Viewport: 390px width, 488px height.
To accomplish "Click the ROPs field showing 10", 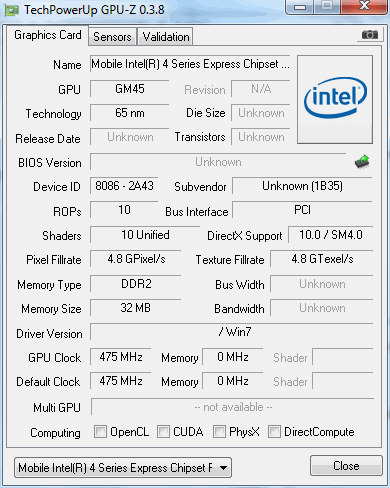I will [124, 210].
